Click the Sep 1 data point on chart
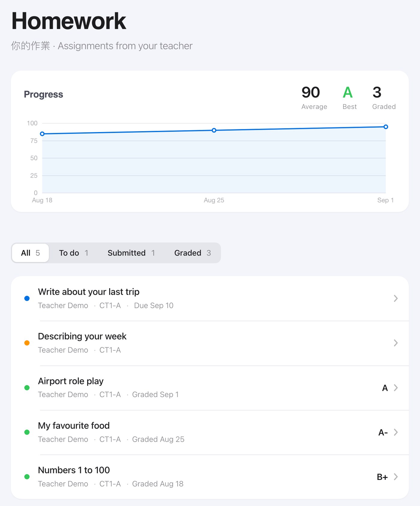Viewport: 420px width, 506px height. coord(386,127)
